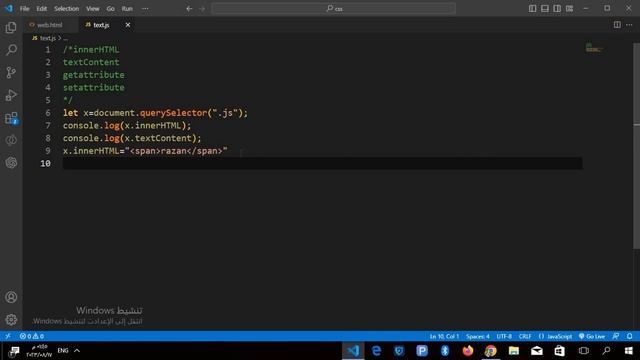Click the vertical editor scrollbar
The image size is (640, 360).
click(x=636, y=145)
